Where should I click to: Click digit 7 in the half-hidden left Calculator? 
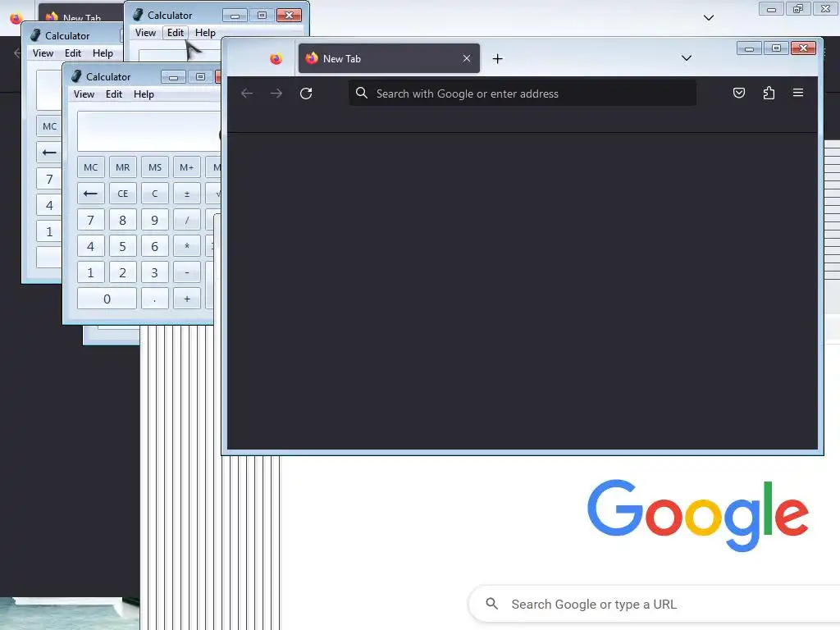point(50,179)
